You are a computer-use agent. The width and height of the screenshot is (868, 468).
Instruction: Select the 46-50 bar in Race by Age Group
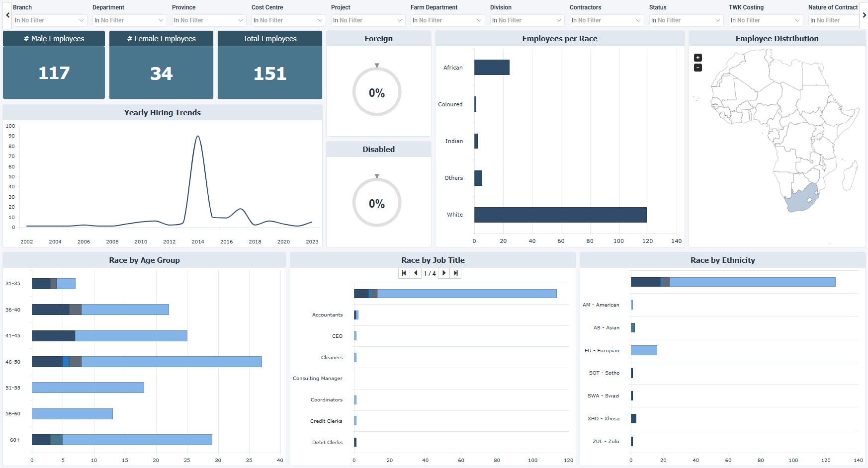[x=147, y=362]
